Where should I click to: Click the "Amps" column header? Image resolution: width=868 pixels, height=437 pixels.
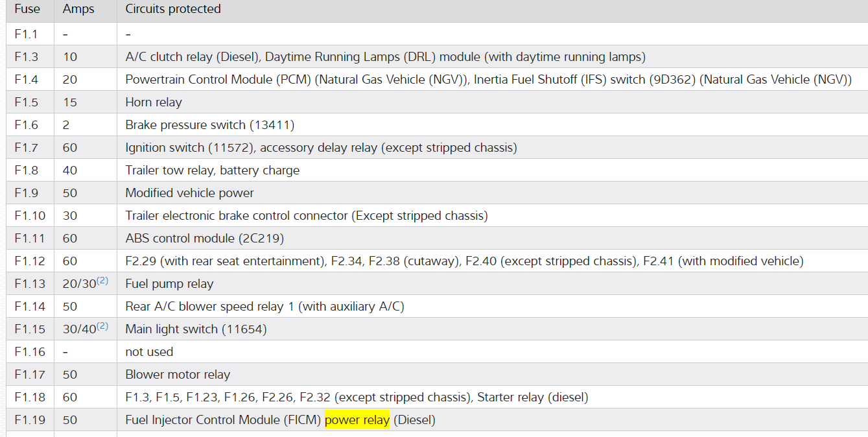pyautogui.click(x=78, y=9)
